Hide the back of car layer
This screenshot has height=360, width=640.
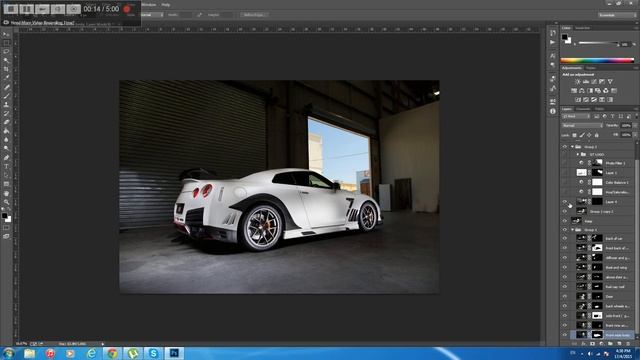click(x=565, y=238)
